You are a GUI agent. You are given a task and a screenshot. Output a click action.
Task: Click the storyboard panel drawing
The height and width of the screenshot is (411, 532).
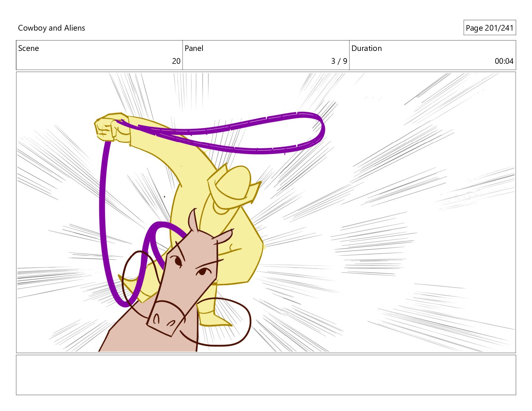pos(266,212)
